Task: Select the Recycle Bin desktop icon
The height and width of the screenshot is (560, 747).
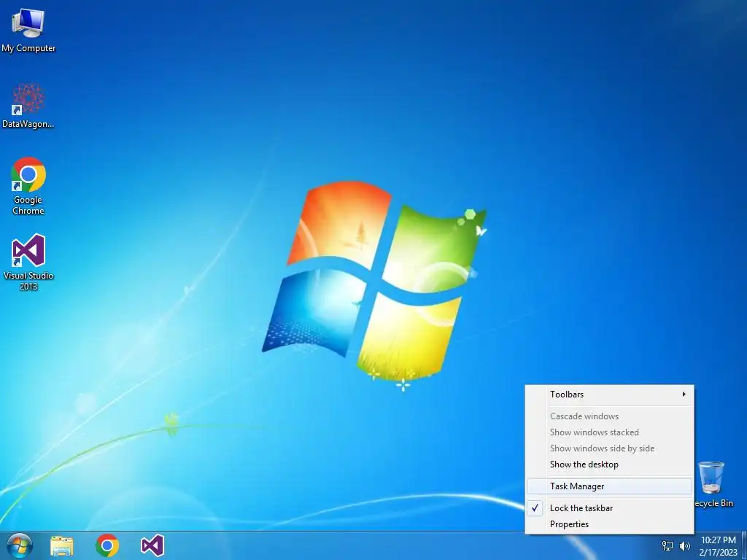Action: (x=713, y=484)
